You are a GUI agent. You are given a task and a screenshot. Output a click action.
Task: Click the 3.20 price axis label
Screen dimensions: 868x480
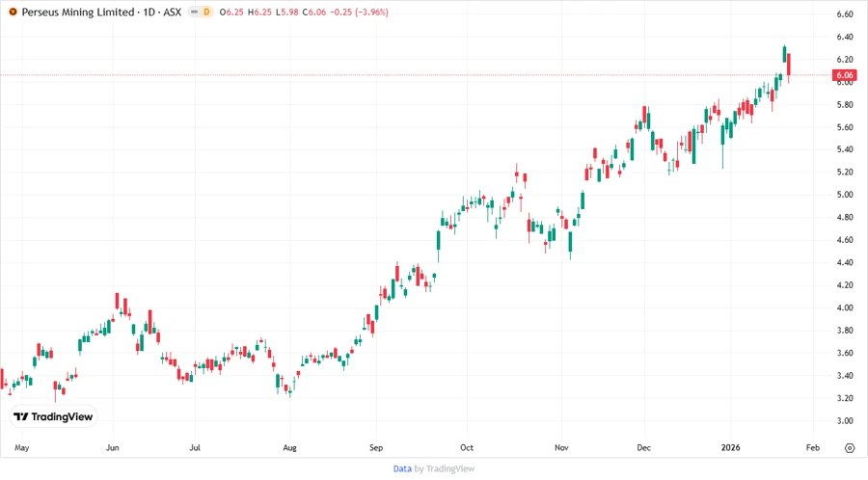pos(845,398)
